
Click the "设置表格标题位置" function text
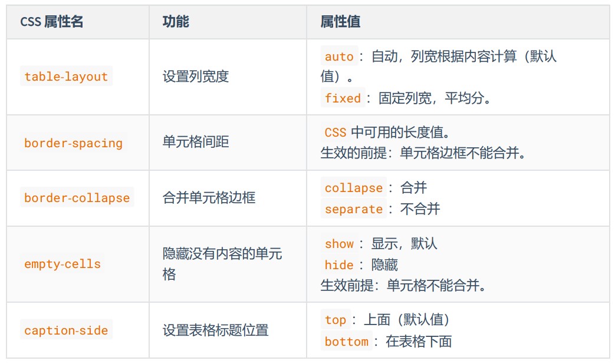(x=215, y=330)
